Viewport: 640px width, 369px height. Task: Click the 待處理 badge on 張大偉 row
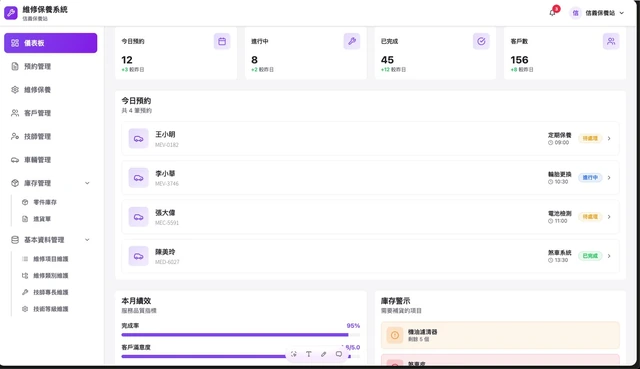click(x=590, y=217)
